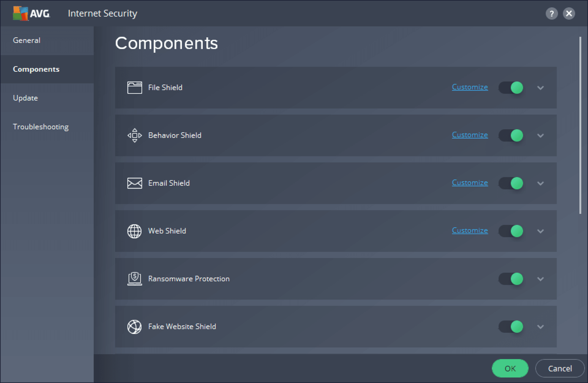Viewport: 588px width, 383px height.
Task: Click the Email Shield envelope icon
Action: (x=135, y=183)
